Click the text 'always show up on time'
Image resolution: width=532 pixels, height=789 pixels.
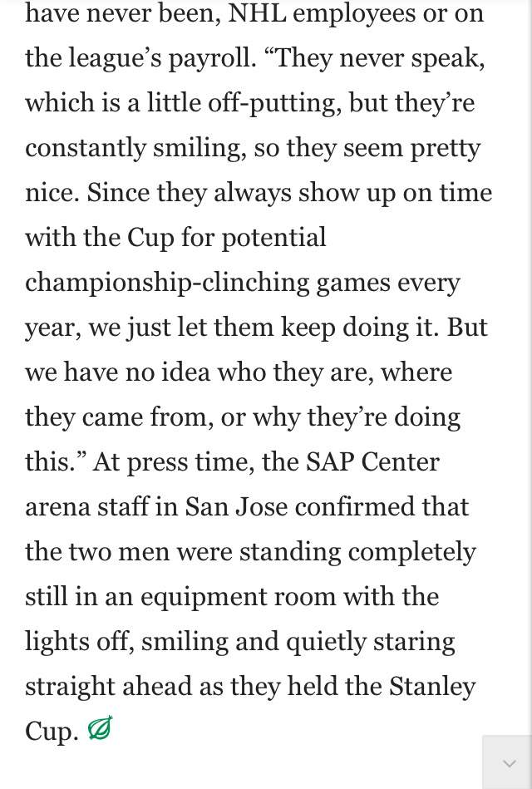[x=352, y=193]
